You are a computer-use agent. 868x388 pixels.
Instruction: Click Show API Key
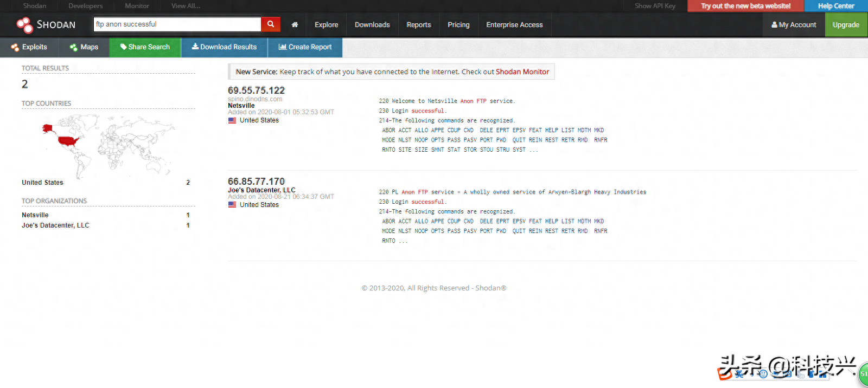(x=655, y=6)
